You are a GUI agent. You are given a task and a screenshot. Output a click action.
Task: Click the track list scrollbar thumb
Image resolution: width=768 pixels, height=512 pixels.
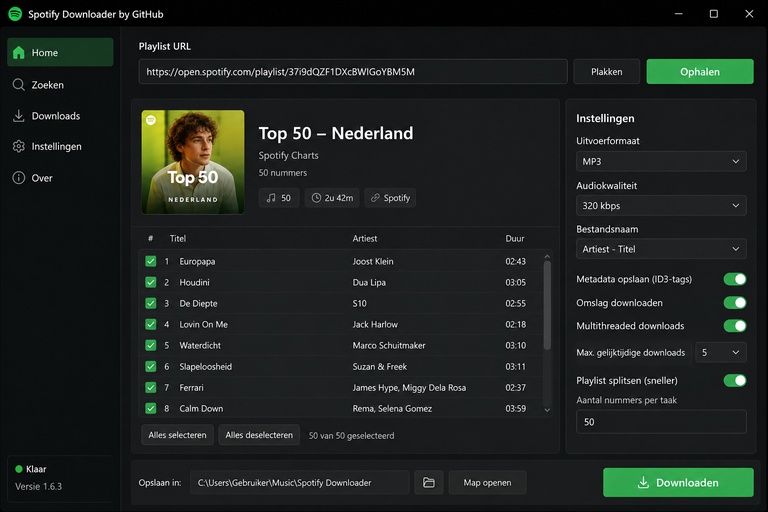547,305
